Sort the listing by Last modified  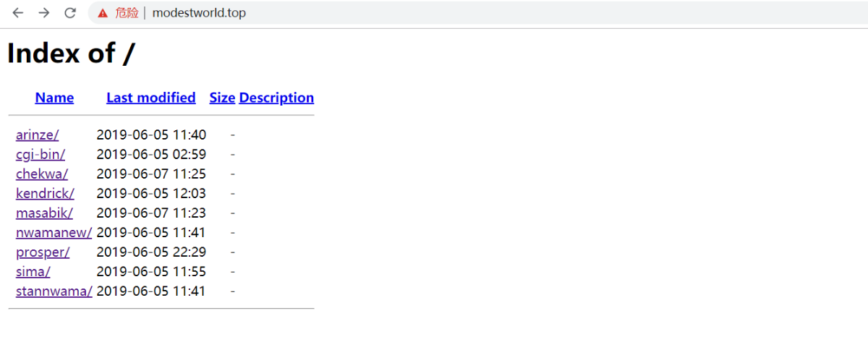pos(150,98)
